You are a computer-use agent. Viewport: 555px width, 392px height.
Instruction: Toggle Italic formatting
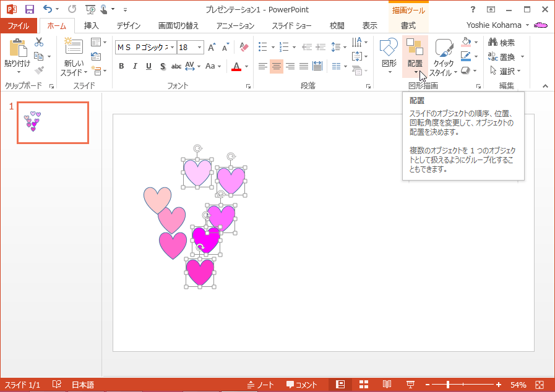point(135,66)
